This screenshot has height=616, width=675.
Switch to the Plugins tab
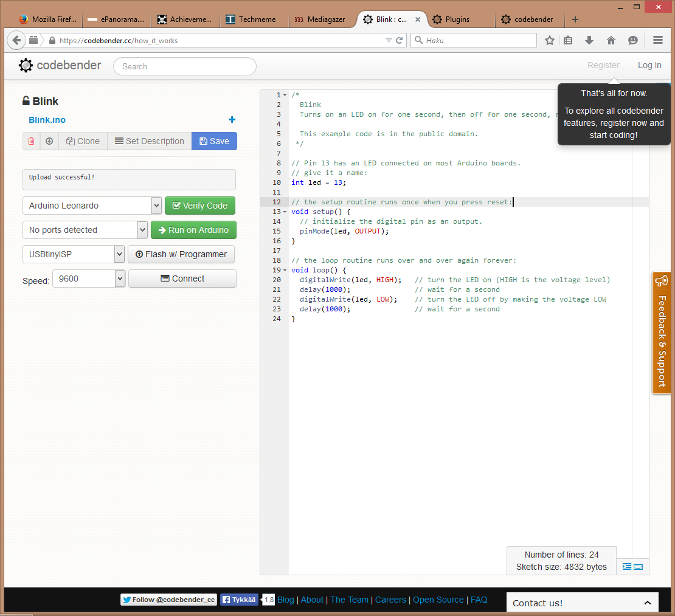[x=460, y=19]
